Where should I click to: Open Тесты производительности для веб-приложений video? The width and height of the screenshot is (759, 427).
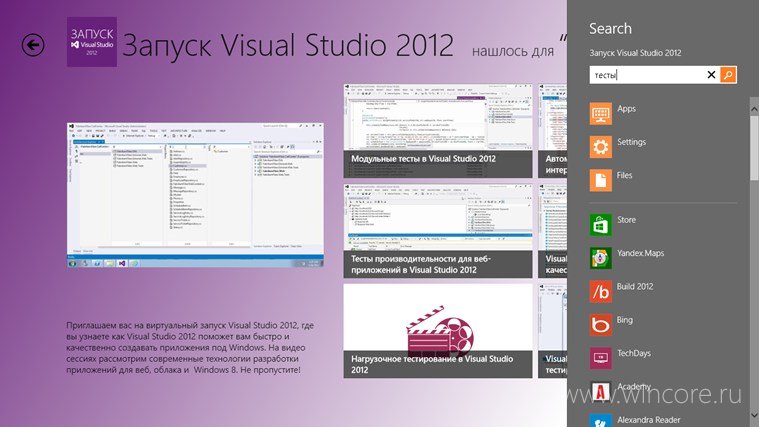(438, 230)
